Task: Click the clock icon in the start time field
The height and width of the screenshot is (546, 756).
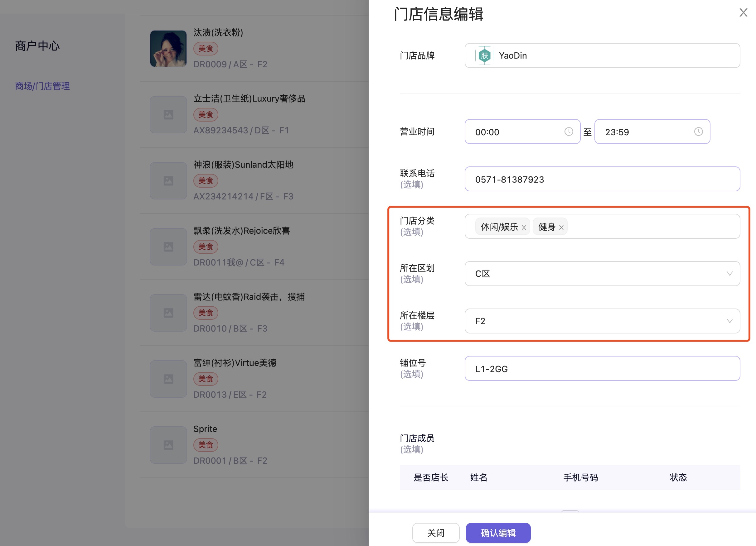Action: [568, 132]
